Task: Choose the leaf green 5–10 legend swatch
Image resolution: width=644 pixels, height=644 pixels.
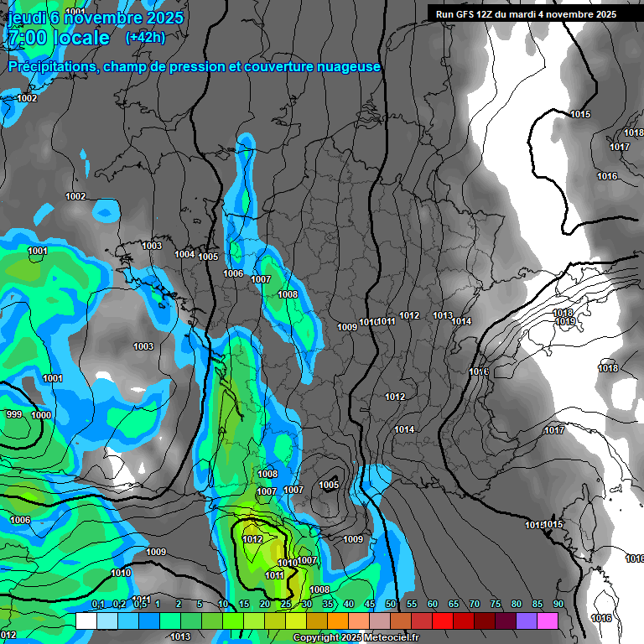Action: tap(212, 621)
